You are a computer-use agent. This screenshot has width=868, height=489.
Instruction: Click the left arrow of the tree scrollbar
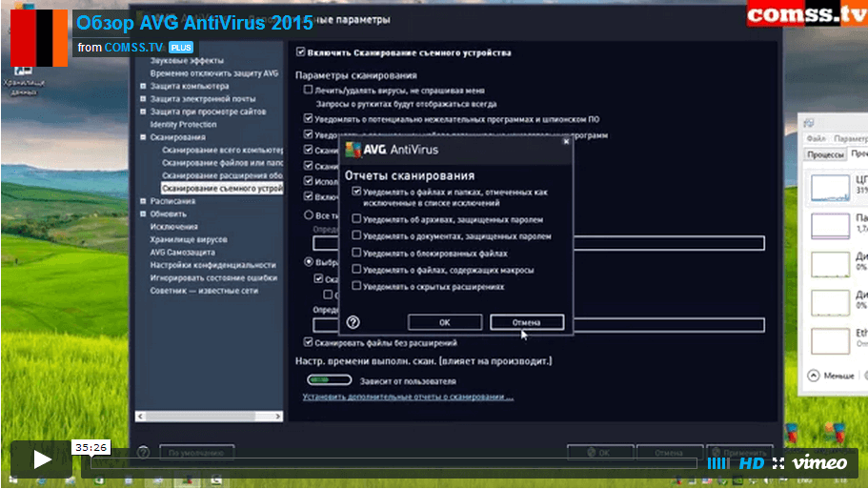[x=141, y=416]
